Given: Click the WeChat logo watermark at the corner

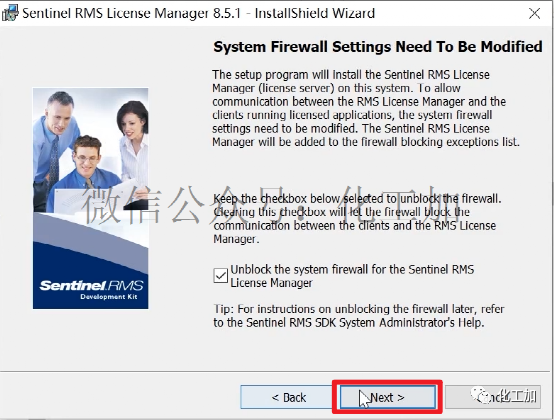Looking at the screenshot, I should (x=478, y=395).
